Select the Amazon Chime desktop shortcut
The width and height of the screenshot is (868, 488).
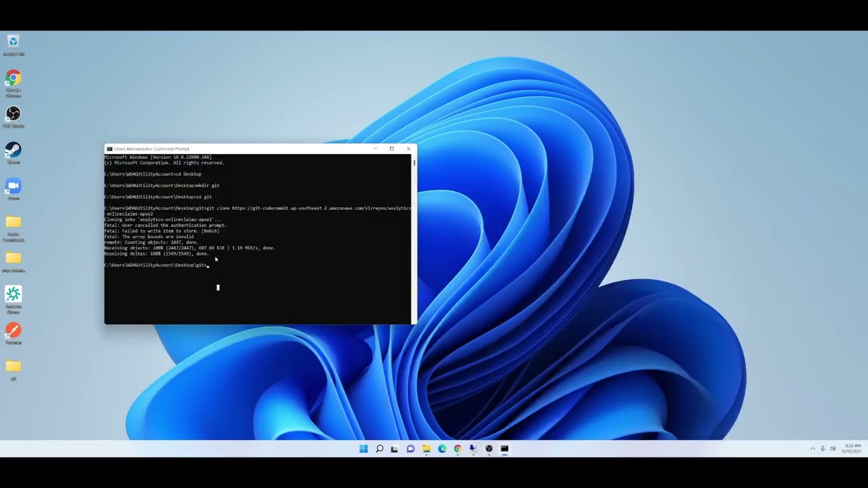pos(13,300)
